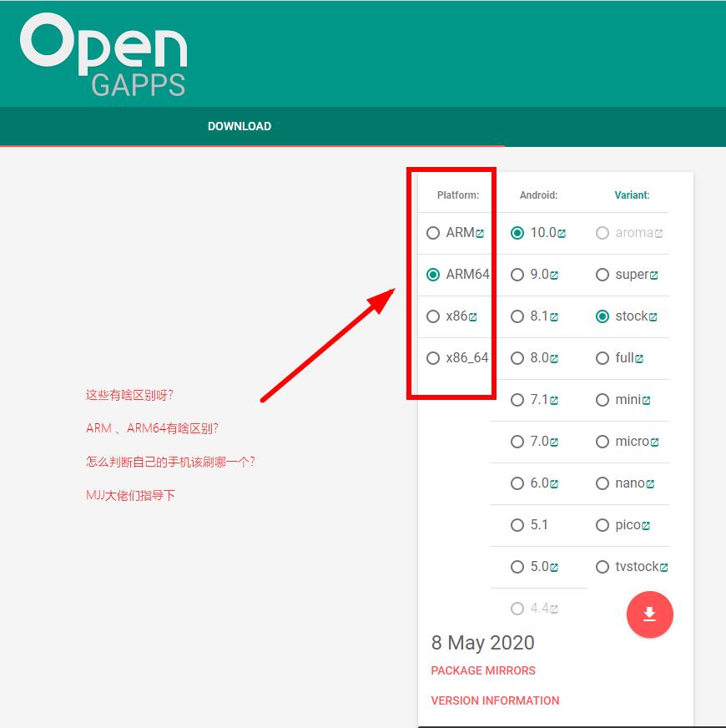Viewport: 726px width, 728px height.
Task: Open the mini variant info link icon
Action: coord(646,400)
